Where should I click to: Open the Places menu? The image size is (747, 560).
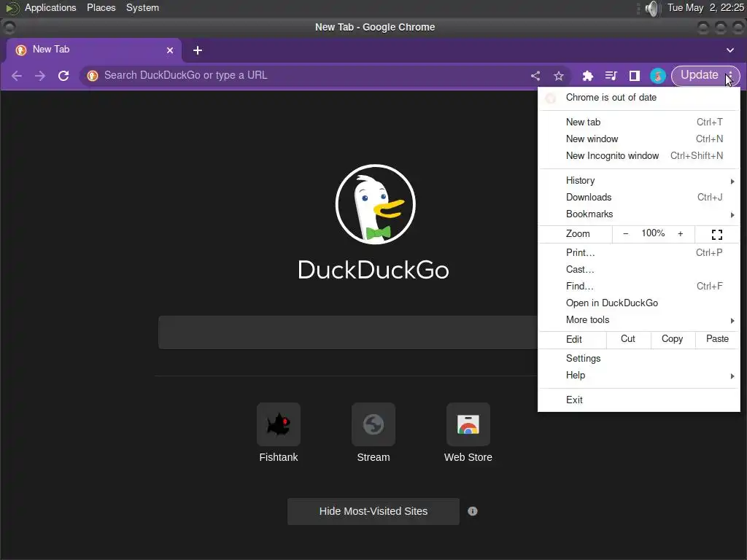click(101, 8)
